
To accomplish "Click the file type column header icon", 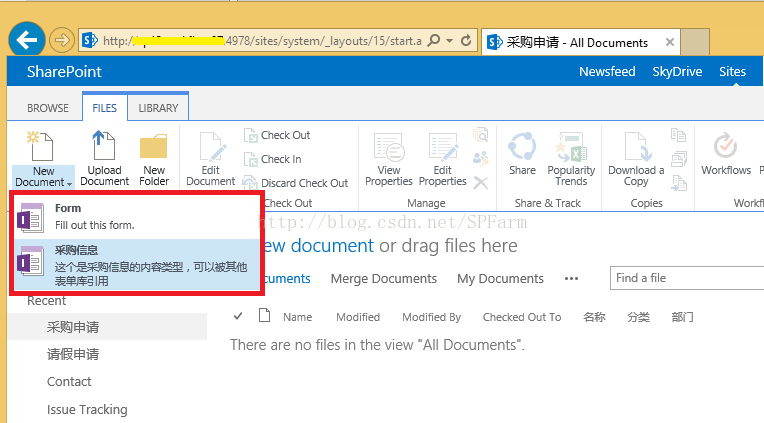I will click(x=265, y=316).
